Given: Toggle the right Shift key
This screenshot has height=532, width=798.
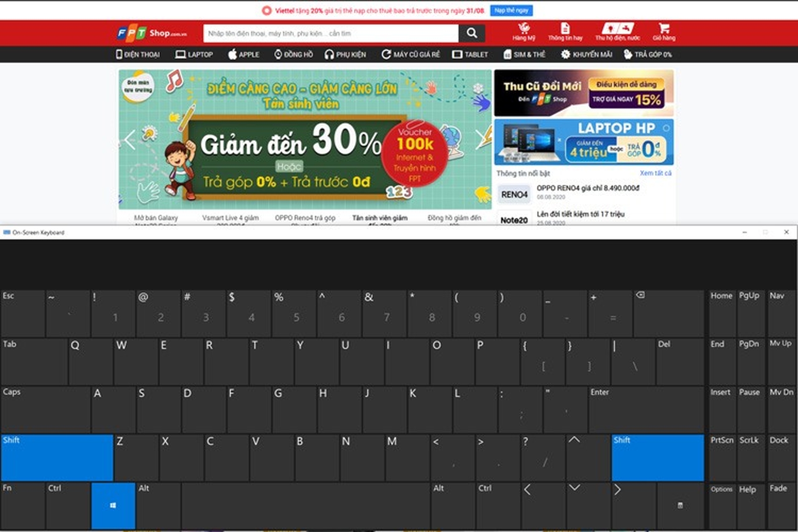Looking at the screenshot, I should (658, 458).
